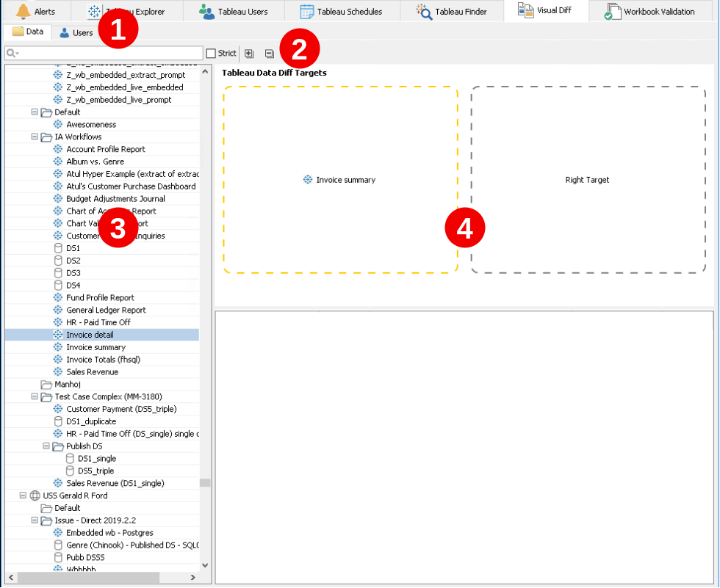The image size is (720, 588).
Task: Open the Workbook Validation tab
Action: 649,12
